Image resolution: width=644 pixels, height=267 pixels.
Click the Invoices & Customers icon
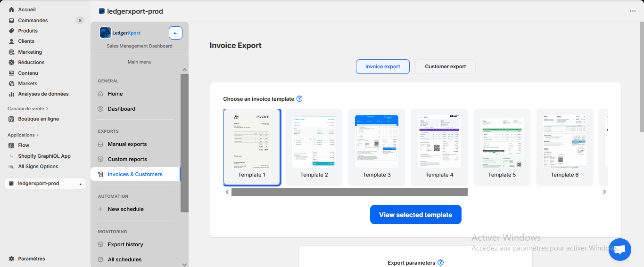[100, 174]
